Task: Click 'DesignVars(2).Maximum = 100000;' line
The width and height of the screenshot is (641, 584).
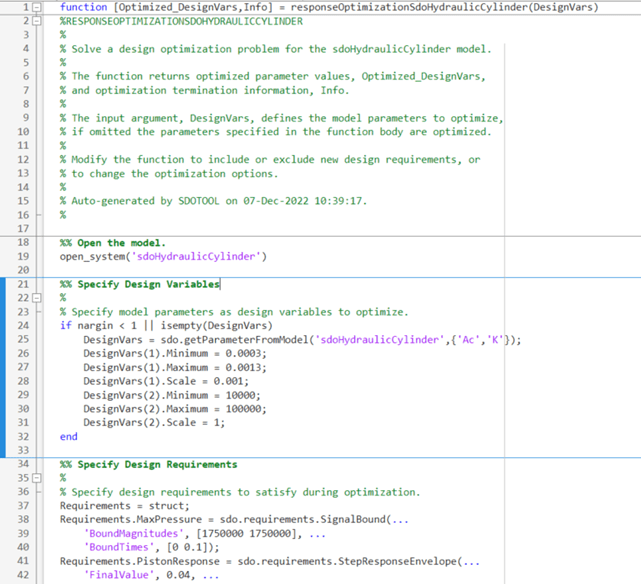Action: 175,409
